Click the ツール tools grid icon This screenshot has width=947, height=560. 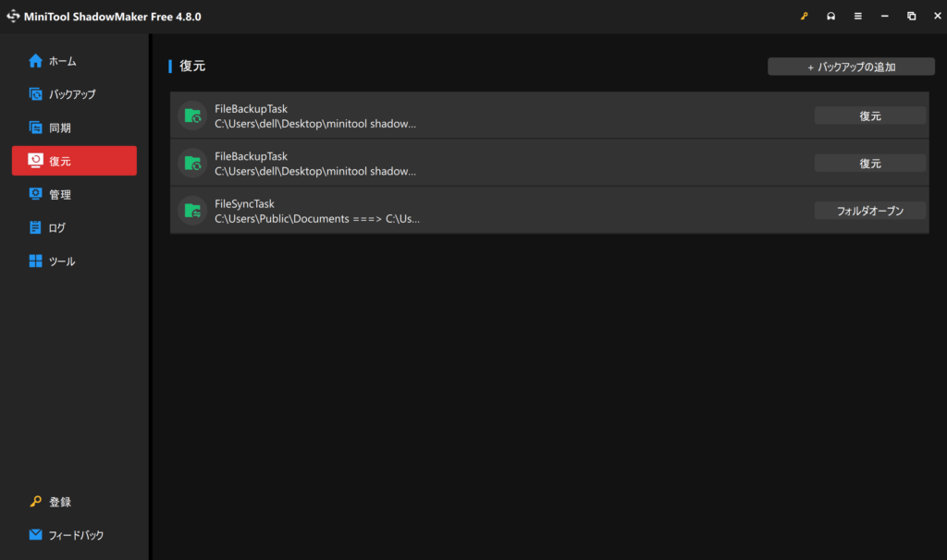coord(36,262)
